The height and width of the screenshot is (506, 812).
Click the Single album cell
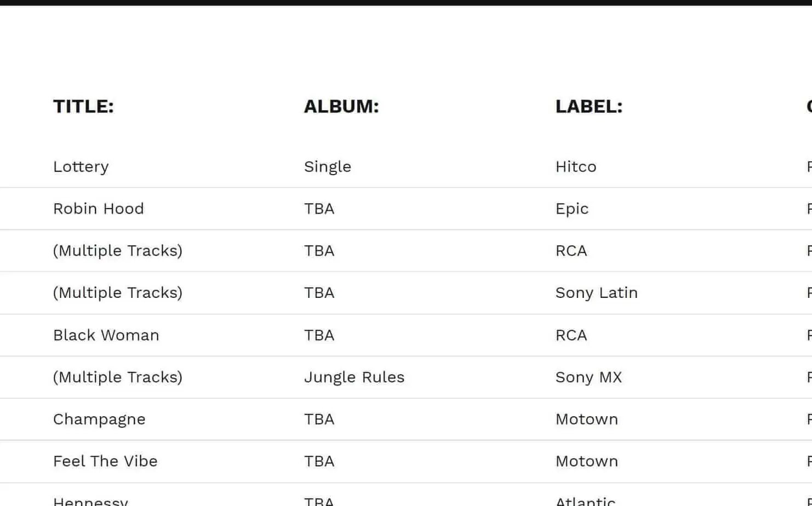pyautogui.click(x=328, y=166)
